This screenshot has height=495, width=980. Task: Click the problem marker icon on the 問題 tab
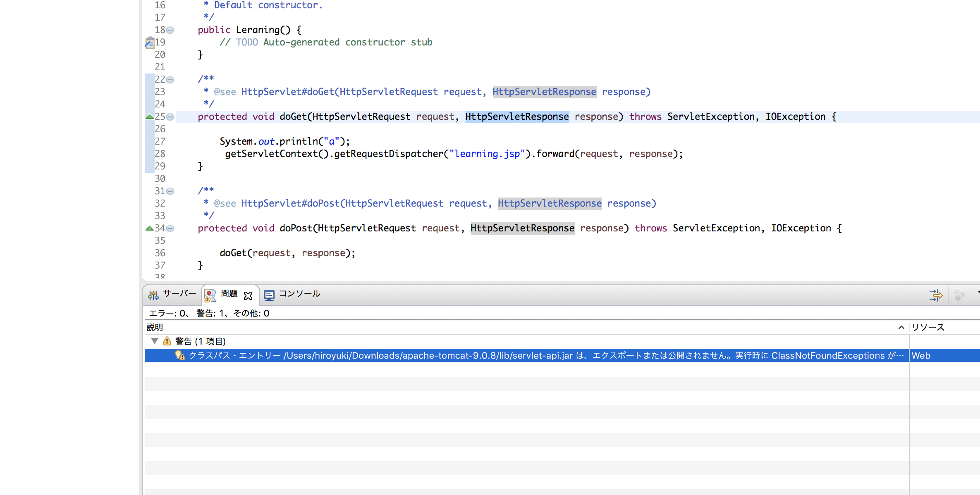[x=210, y=295]
